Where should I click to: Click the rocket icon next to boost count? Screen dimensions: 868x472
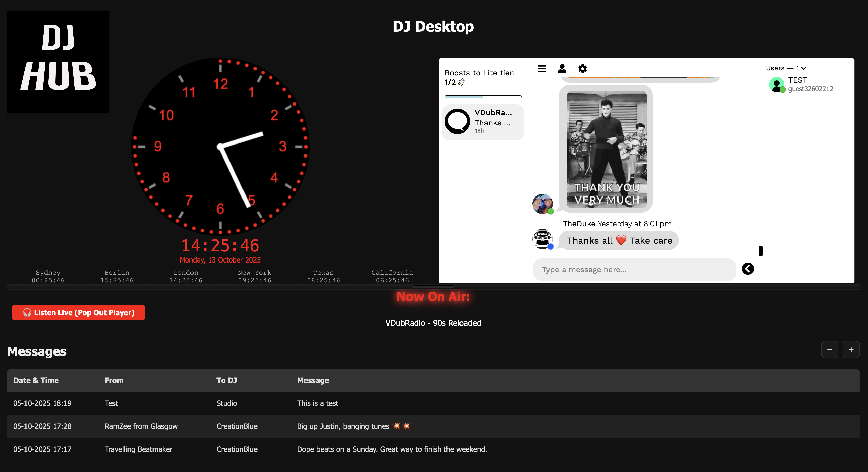461,82
